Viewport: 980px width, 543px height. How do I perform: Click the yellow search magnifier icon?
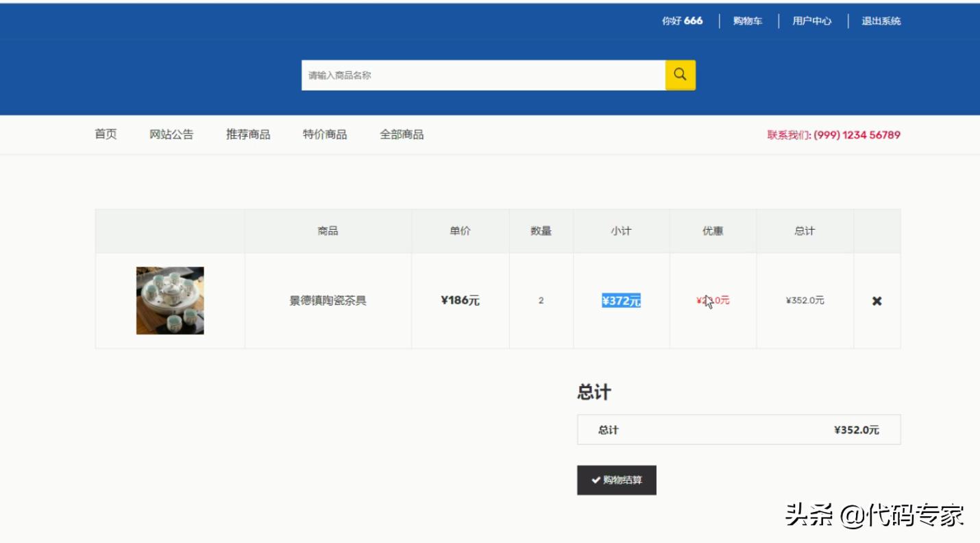(x=679, y=74)
